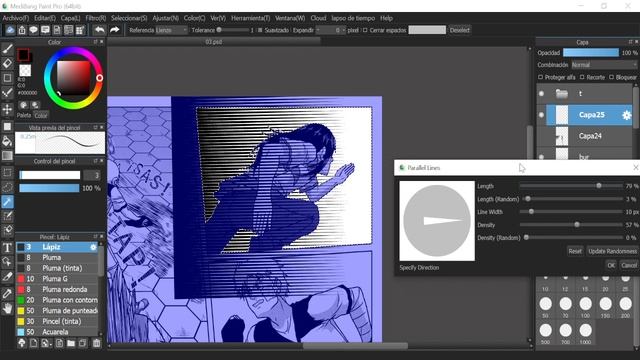Toggle visibility of folder layer t
This screenshot has height=360, width=640.
[541, 93]
